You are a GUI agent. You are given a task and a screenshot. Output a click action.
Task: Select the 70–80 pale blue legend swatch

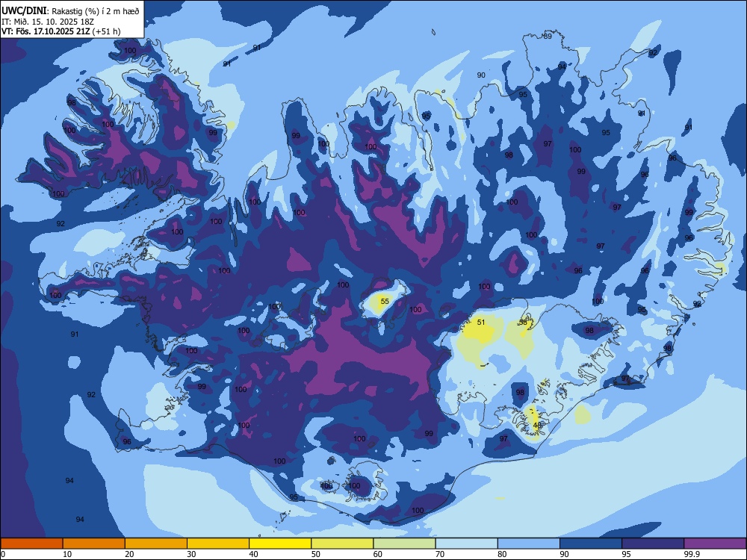click(x=467, y=544)
